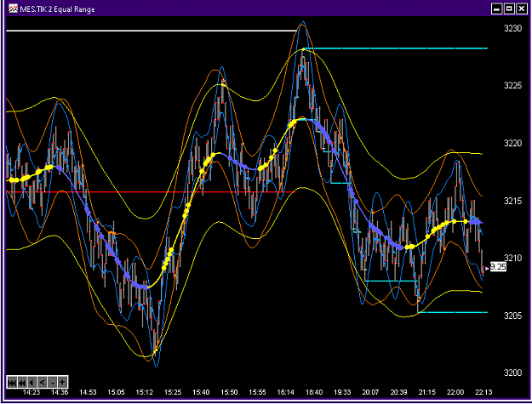This screenshot has height=404, width=532.
Task: Click the 15:50 time axis label
Action: (229, 392)
